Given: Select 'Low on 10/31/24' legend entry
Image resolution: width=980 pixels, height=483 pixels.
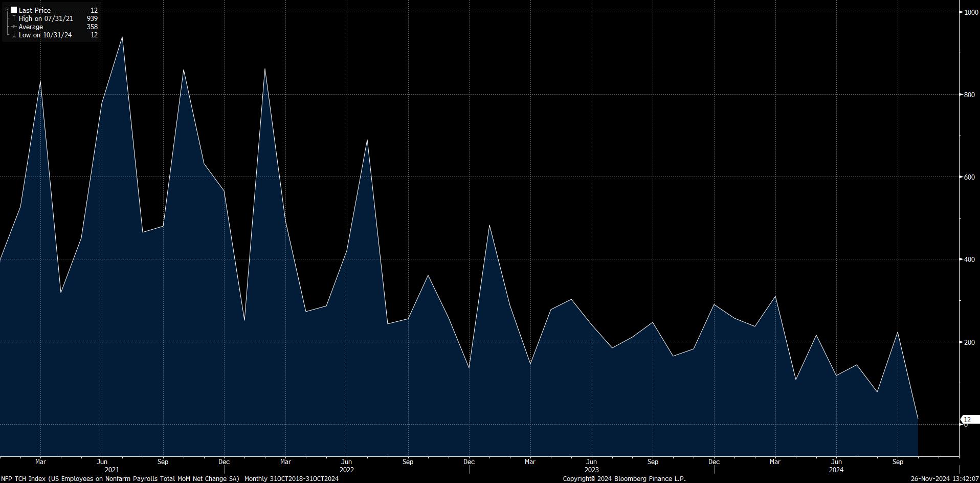Looking at the screenshot, I should click(x=45, y=35).
